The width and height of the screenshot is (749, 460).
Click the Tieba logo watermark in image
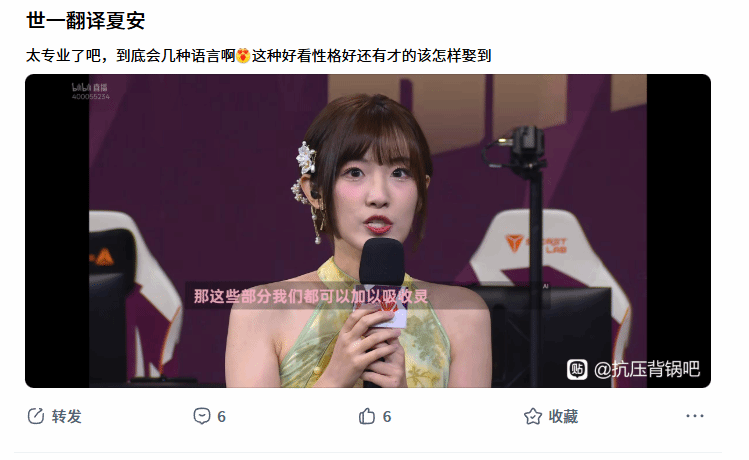pyautogui.click(x=577, y=370)
